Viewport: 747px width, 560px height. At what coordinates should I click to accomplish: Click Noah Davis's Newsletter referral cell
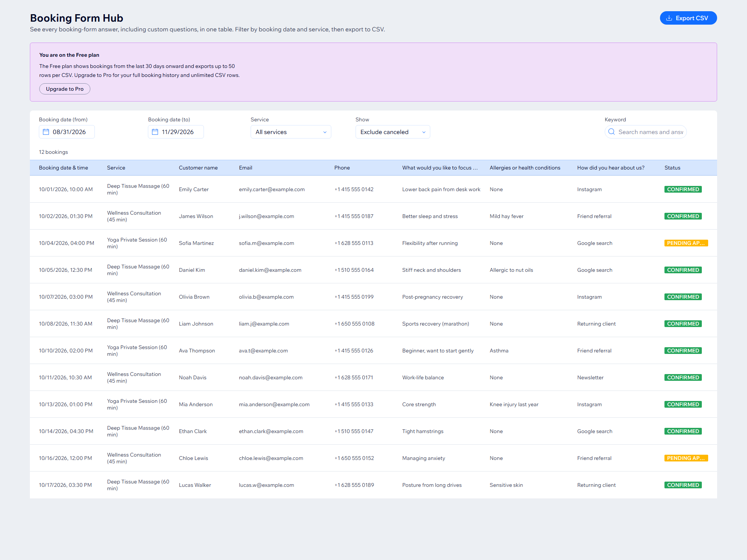[x=590, y=377]
